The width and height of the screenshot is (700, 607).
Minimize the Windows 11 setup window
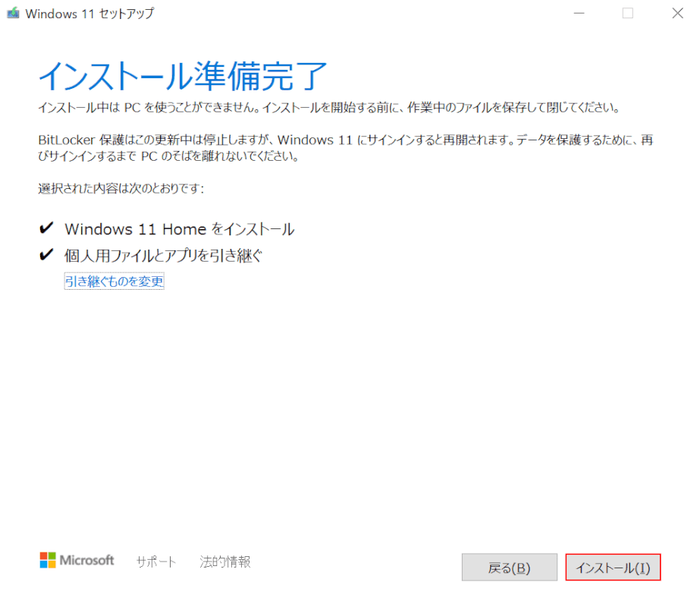tap(579, 13)
